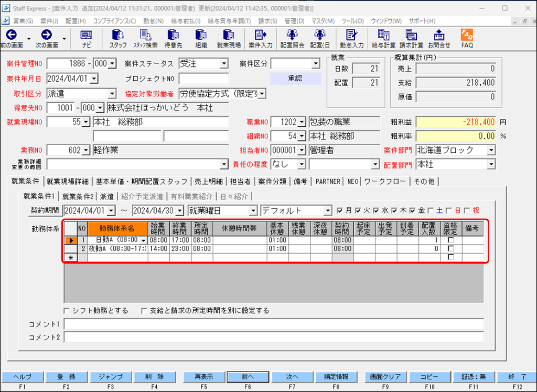Open the 営業(G) menu
Image resolution: width=537 pixels, height=392 pixels.
click(x=23, y=21)
